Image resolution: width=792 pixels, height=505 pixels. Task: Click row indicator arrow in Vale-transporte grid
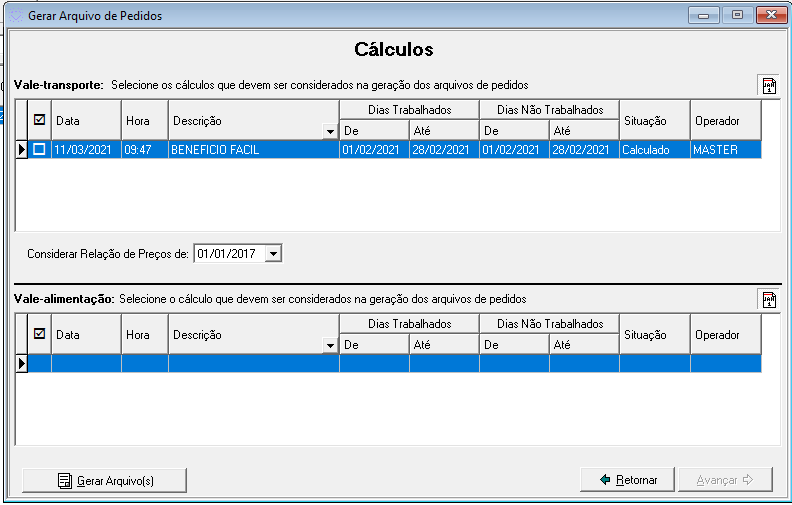(22, 150)
